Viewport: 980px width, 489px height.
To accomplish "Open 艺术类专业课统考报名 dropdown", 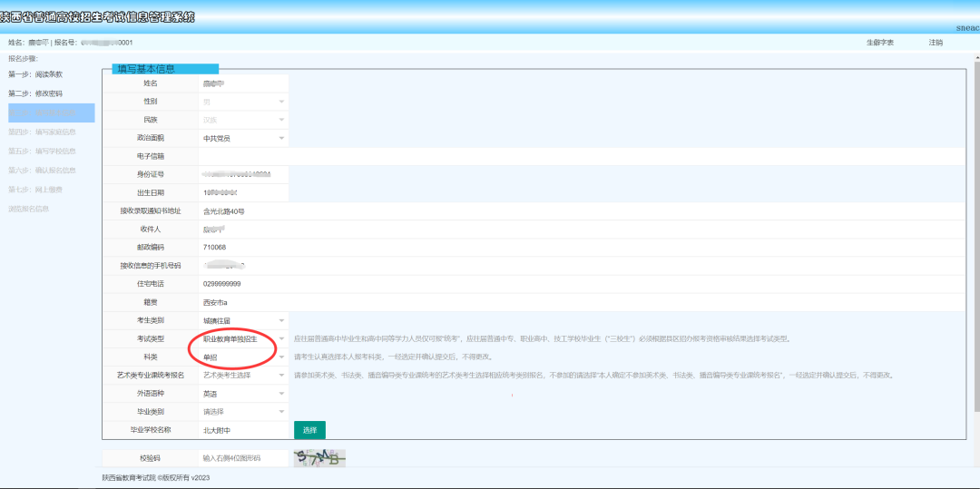I will coord(281,376).
